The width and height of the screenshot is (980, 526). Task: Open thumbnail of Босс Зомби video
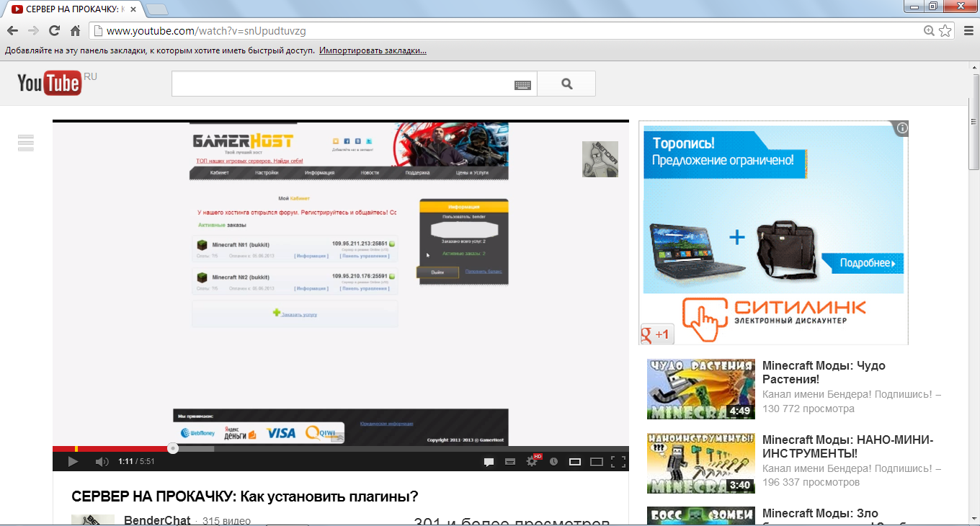click(x=701, y=517)
